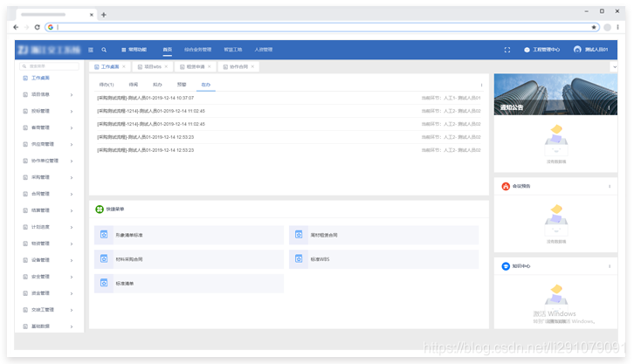Close the 工作桌面 page tab
Image resolution: width=634 pixels, height=364 pixels.
click(x=124, y=66)
